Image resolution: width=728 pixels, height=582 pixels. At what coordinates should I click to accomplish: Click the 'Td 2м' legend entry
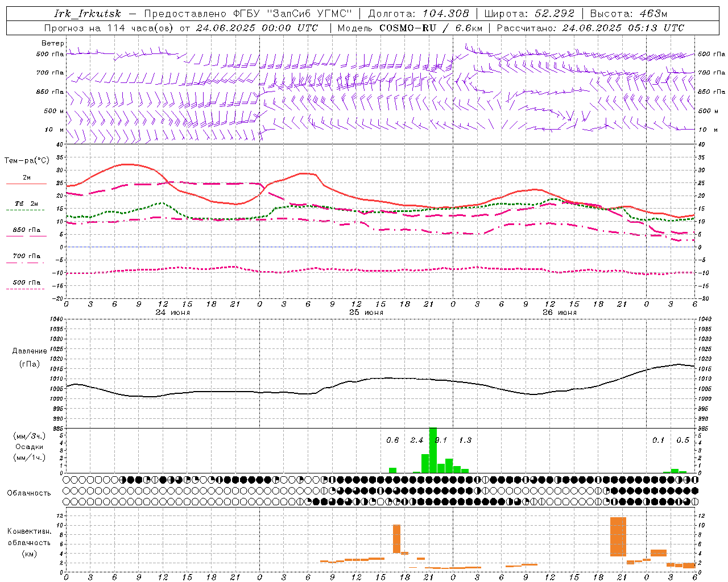click(26, 203)
